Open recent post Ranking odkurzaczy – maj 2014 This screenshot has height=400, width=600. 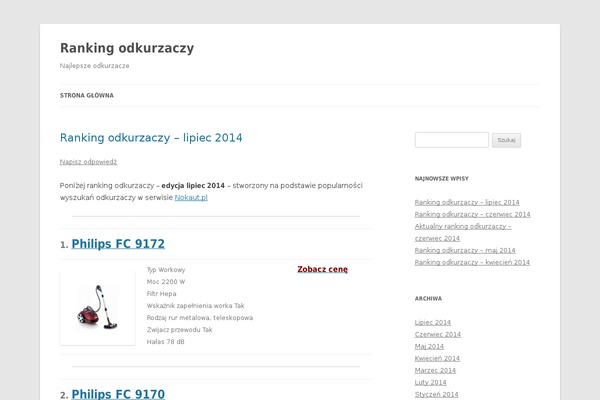[465, 250]
